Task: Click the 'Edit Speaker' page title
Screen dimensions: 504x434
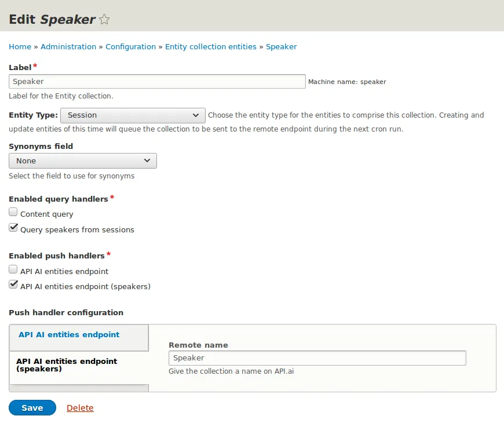Action: [x=52, y=20]
